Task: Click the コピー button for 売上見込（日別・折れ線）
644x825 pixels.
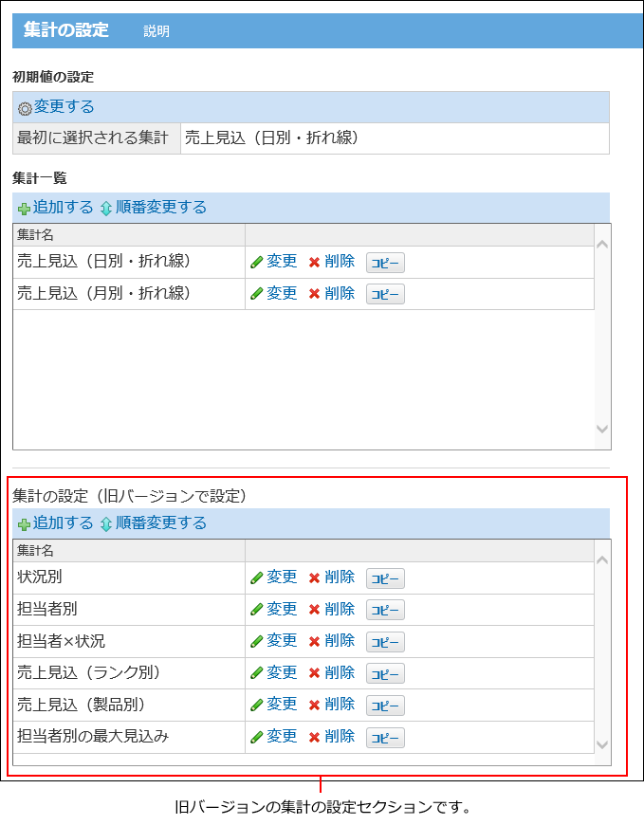Action: [x=385, y=263]
